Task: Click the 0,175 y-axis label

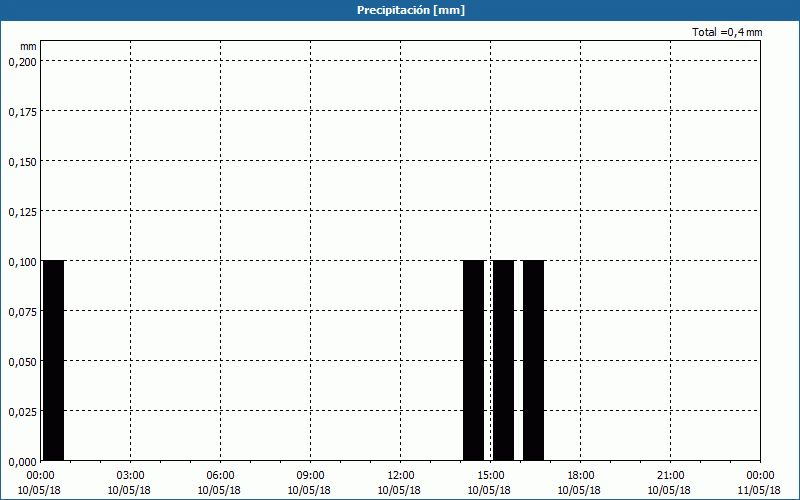Action: coord(22,112)
